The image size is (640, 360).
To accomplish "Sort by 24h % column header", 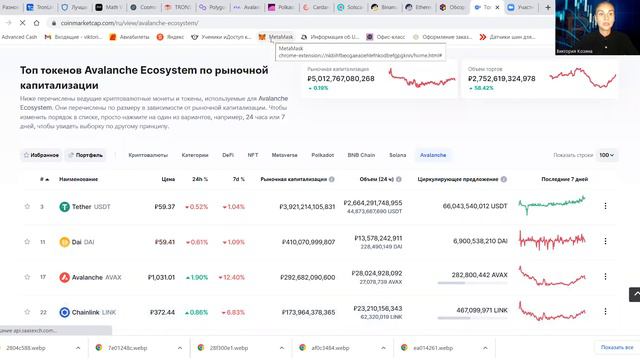I will tap(200, 179).
